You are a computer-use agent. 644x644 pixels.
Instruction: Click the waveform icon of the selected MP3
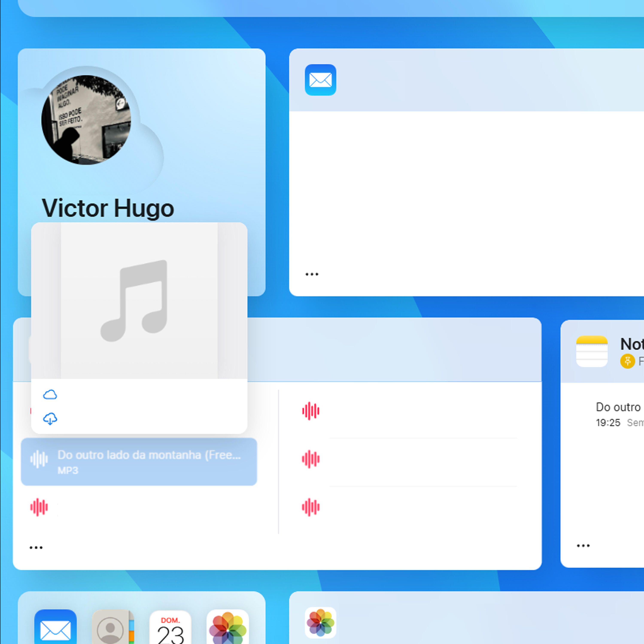tap(39, 459)
